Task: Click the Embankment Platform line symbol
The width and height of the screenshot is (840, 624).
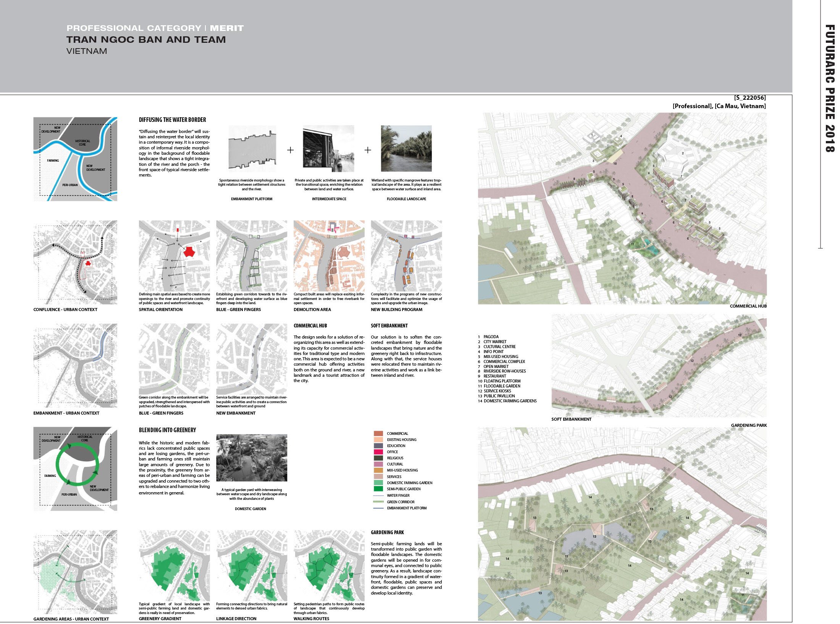Action: pos(378,508)
